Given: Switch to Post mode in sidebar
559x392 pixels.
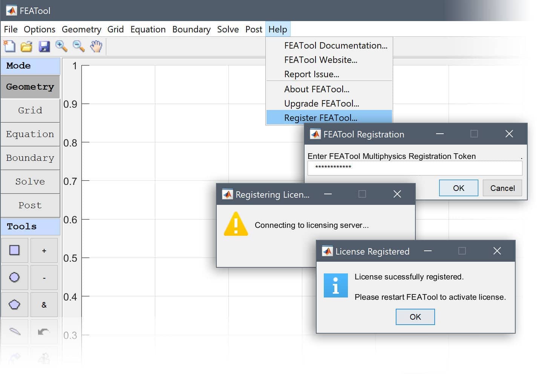Looking at the screenshot, I should (x=30, y=206).
